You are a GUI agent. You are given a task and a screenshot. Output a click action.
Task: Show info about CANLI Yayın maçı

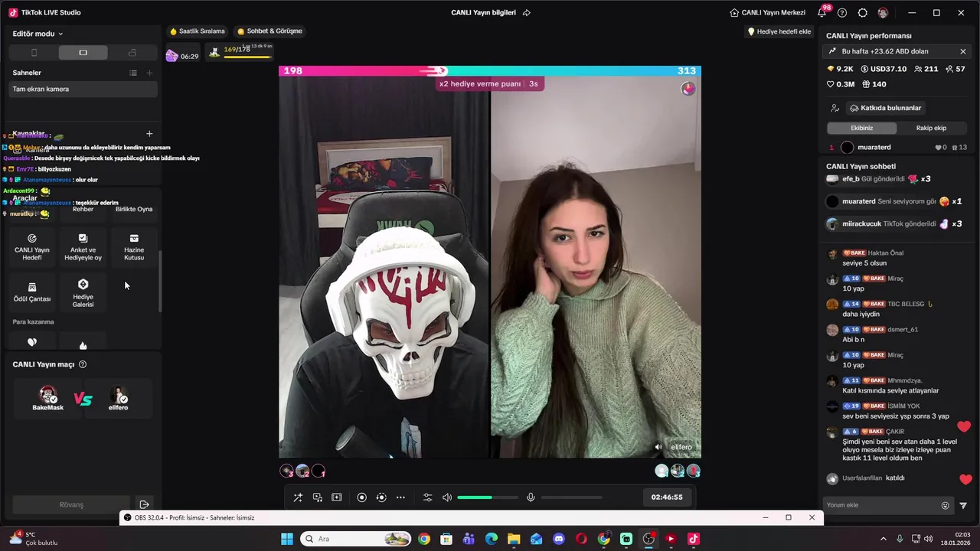pyautogui.click(x=83, y=364)
